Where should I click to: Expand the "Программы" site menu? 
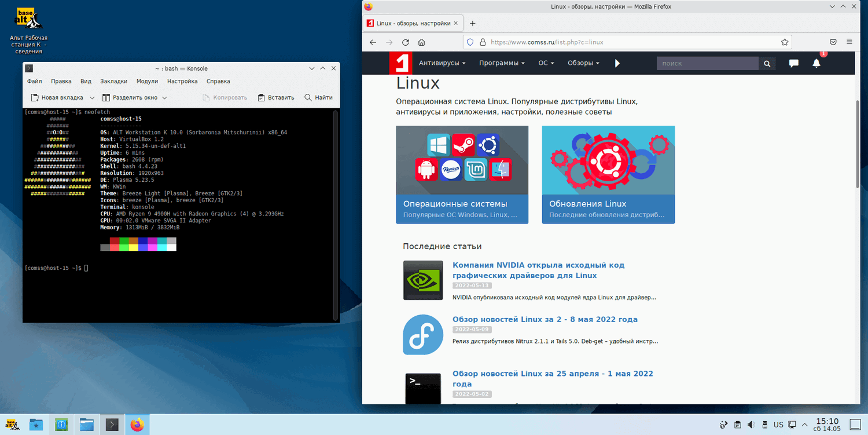pos(502,63)
